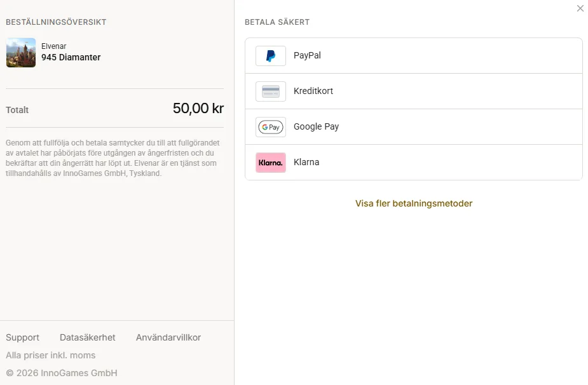Viewport: 588px width, 385px height.
Task: Click the 945 Diamanter product name
Action: tap(71, 57)
